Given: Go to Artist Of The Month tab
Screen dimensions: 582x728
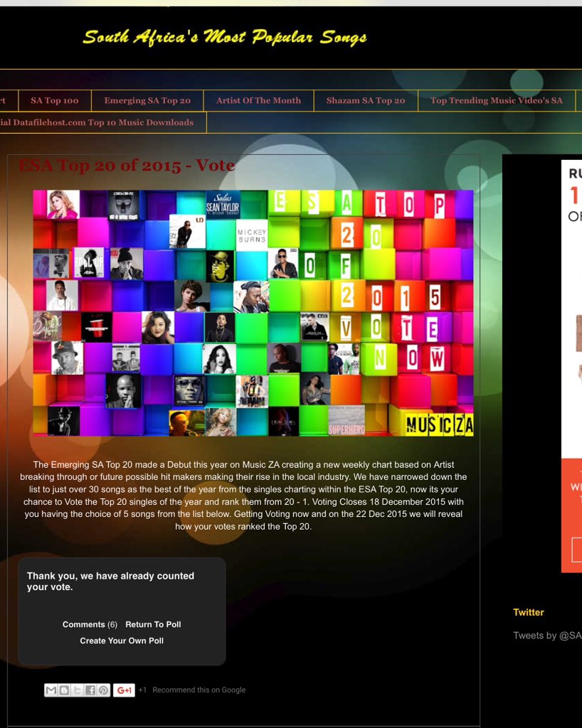Looking at the screenshot, I should (258, 101).
